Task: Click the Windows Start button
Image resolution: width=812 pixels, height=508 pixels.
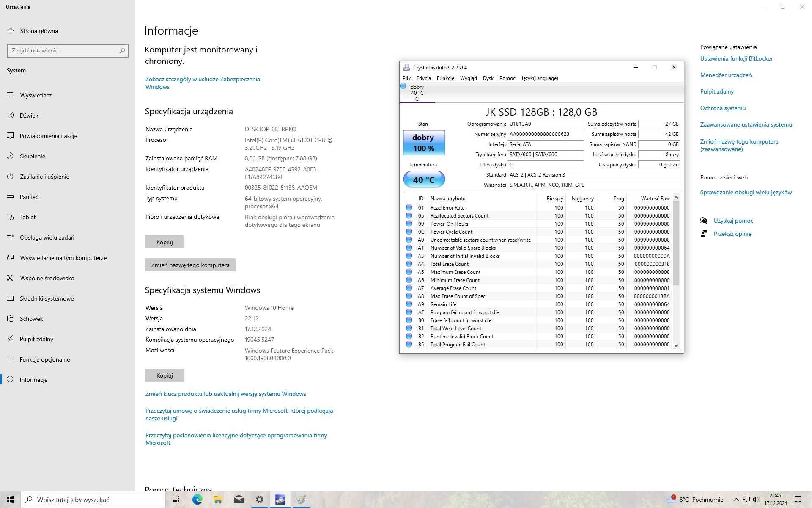Action: point(10,500)
